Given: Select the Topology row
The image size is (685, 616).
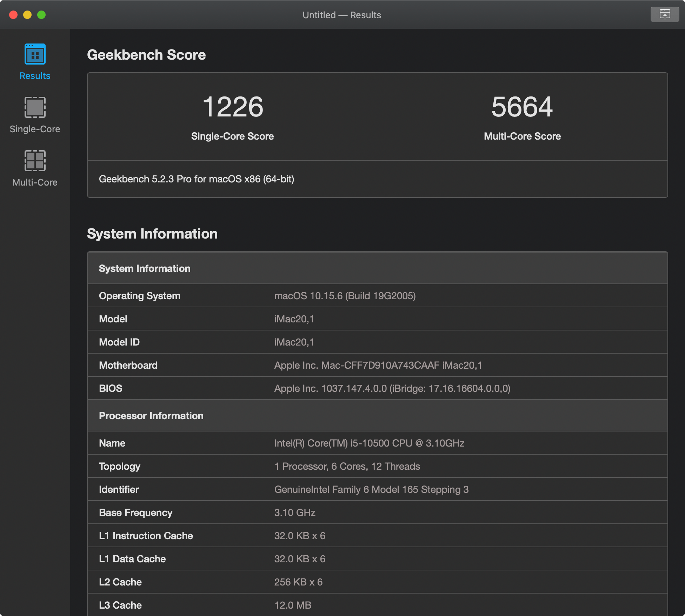Looking at the screenshot, I should tap(378, 466).
